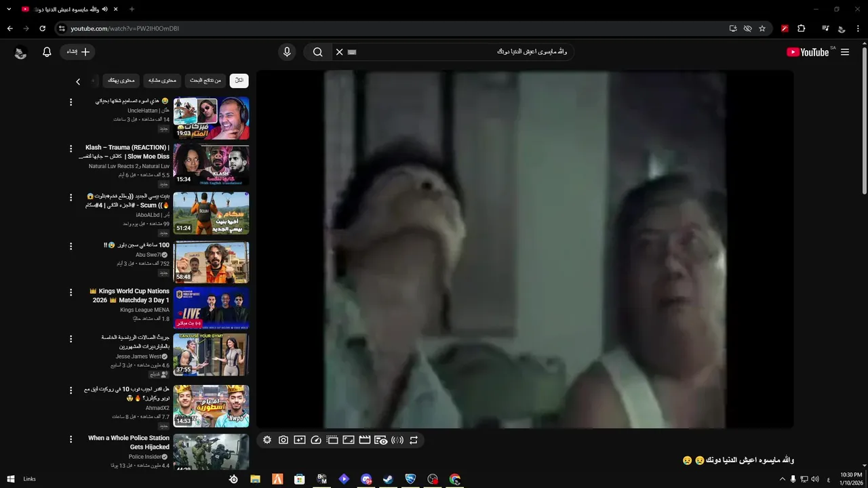The height and width of the screenshot is (488, 868).
Task: Click the clapperboard icon under the video
Action: pyautogui.click(x=365, y=440)
